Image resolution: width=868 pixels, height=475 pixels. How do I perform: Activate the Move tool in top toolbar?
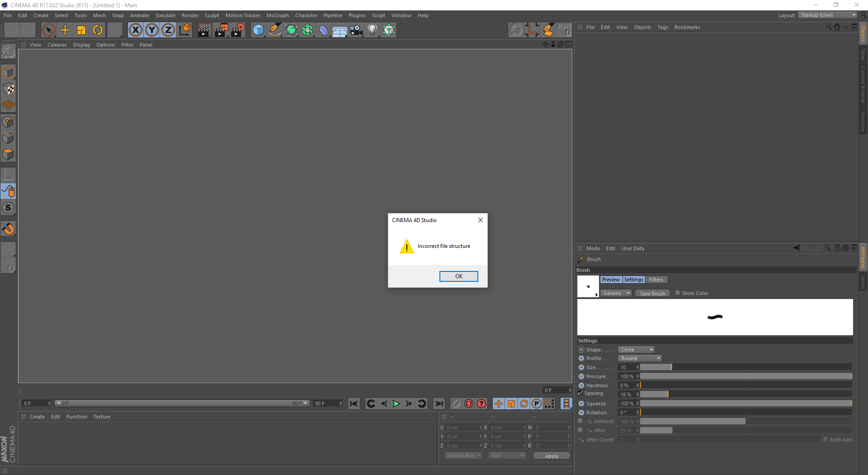click(65, 30)
